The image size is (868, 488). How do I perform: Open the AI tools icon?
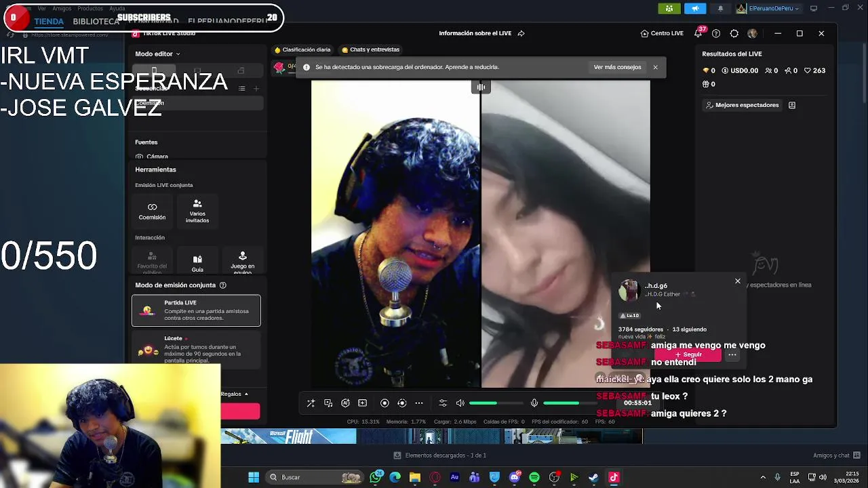coord(345,403)
